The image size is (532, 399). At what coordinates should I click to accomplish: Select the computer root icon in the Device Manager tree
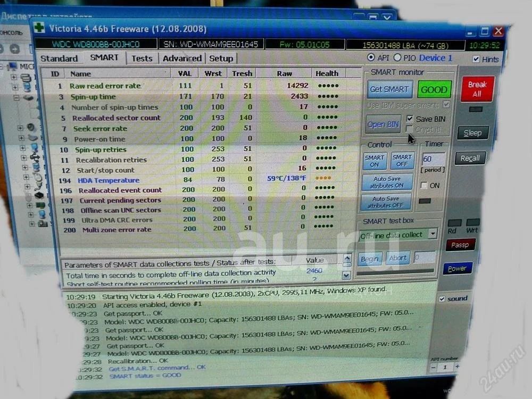click(13, 66)
